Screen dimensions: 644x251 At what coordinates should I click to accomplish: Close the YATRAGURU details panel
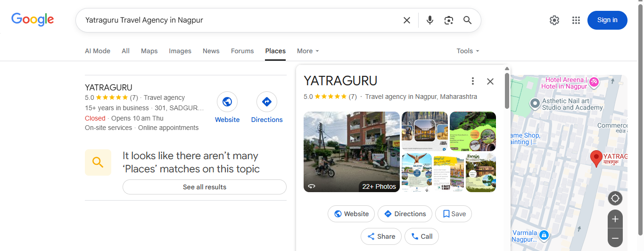coord(490,81)
